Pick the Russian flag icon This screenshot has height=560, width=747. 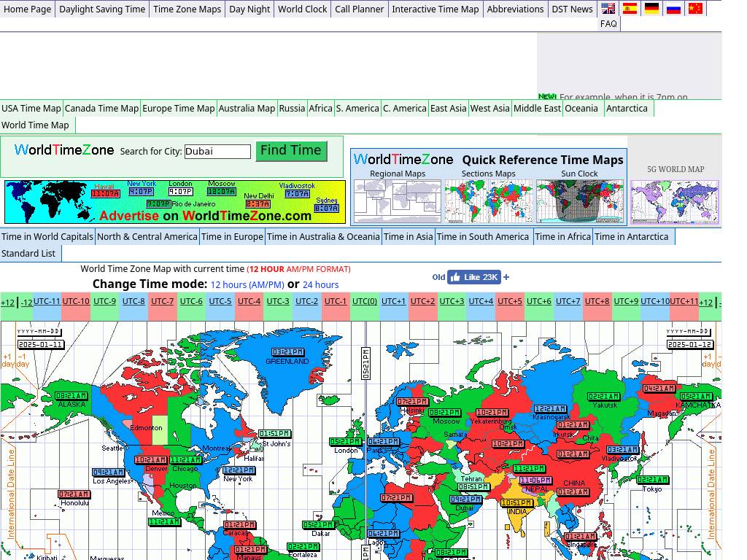click(673, 9)
